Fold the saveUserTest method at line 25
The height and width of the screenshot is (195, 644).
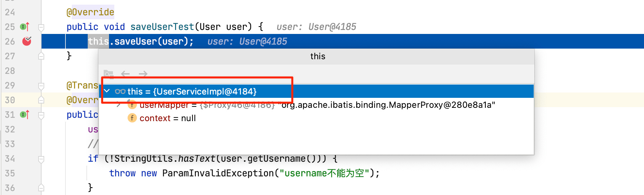coord(41,27)
